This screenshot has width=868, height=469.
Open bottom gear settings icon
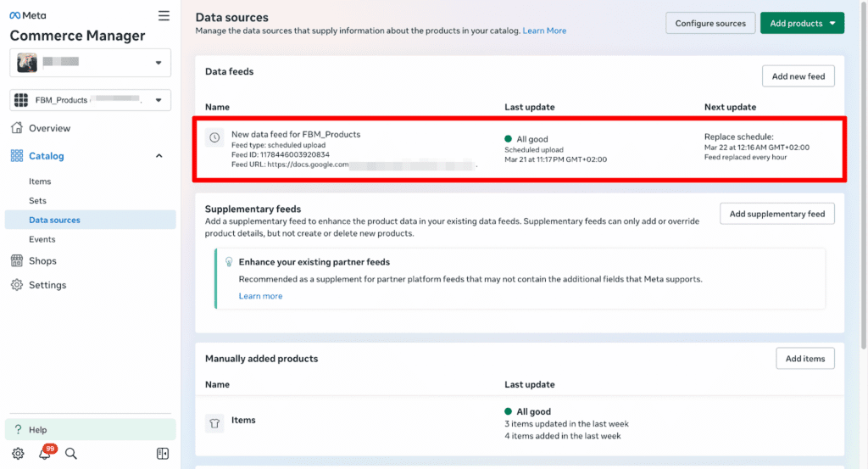[x=19, y=454]
